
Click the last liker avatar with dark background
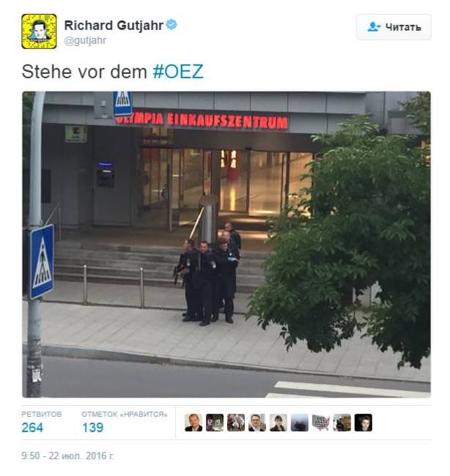[x=364, y=423]
